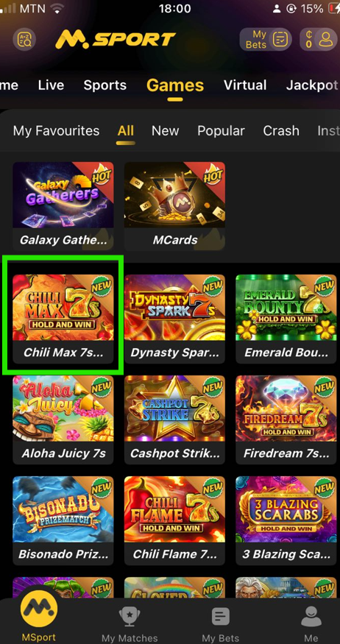
Task: Go to the Sports tab
Action: [x=105, y=85]
